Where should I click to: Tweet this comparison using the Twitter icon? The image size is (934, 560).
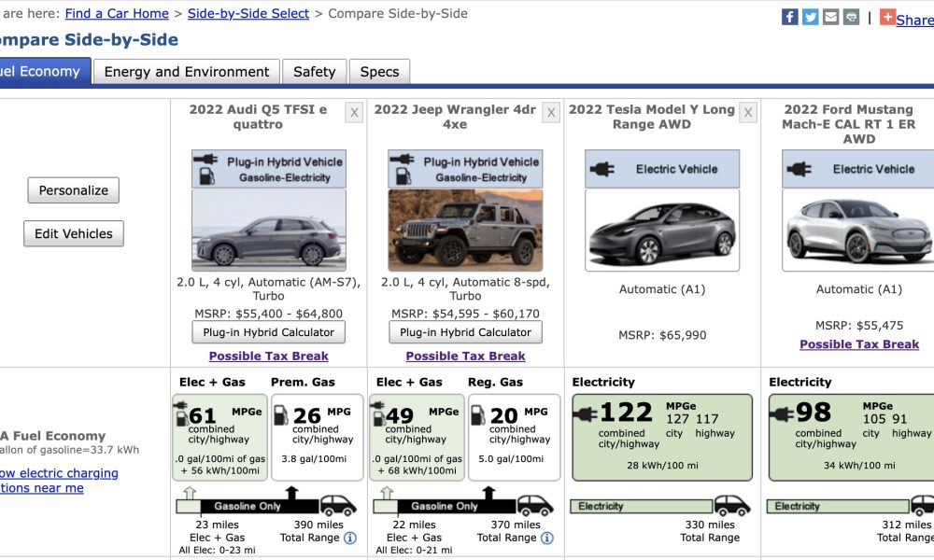[810, 17]
